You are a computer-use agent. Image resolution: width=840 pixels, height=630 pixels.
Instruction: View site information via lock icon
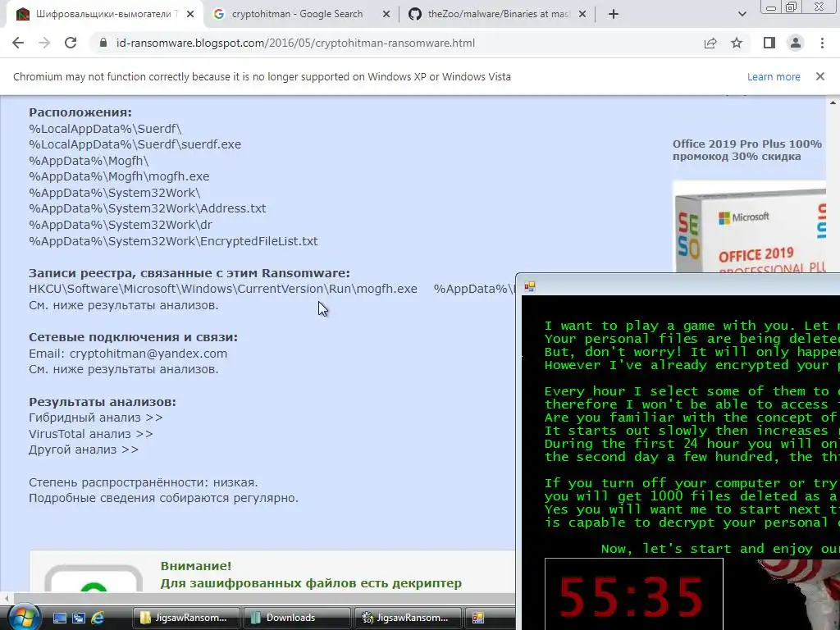point(103,43)
